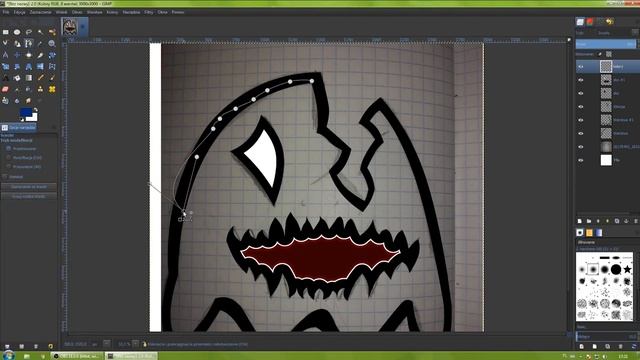Select the Eraser tool

[5, 89]
